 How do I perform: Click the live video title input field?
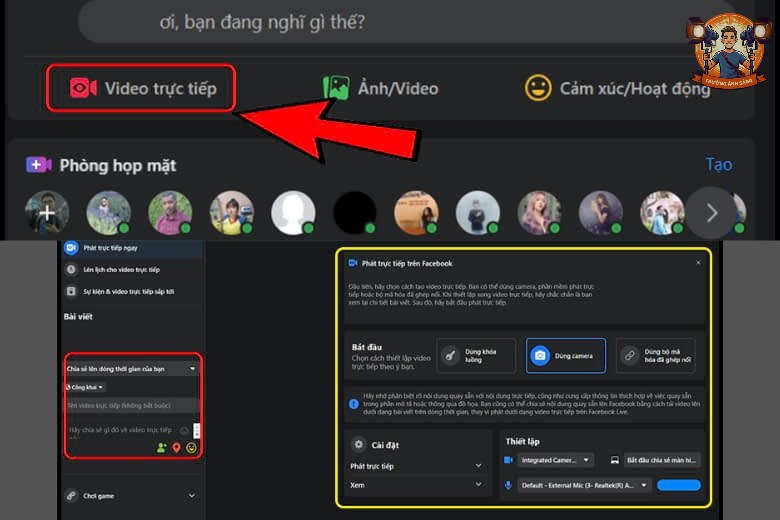click(x=132, y=406)
